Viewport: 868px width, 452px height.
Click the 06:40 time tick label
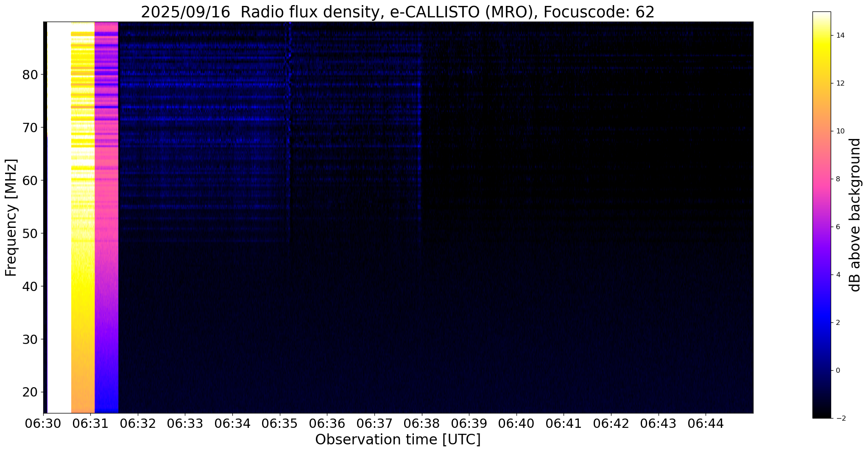[516, 423]
